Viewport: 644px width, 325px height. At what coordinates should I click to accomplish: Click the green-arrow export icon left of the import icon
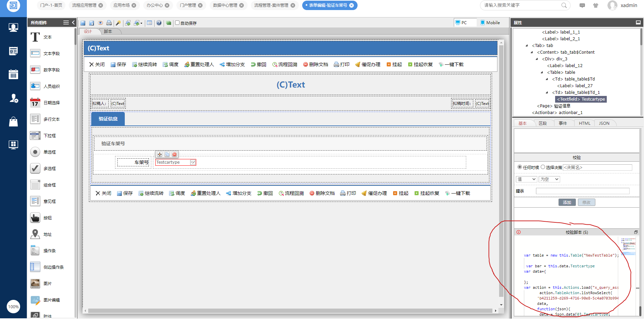128,23
